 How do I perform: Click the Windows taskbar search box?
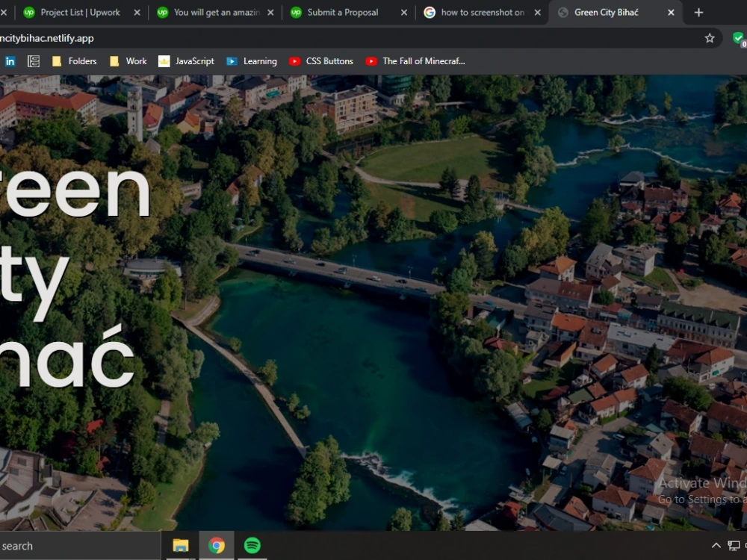point(80,546)
